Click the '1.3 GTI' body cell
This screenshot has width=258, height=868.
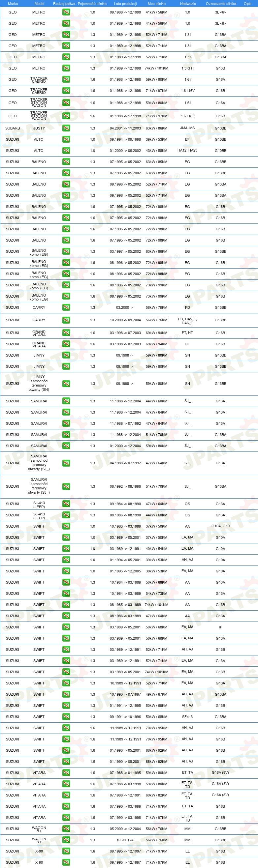click(187, 68)
